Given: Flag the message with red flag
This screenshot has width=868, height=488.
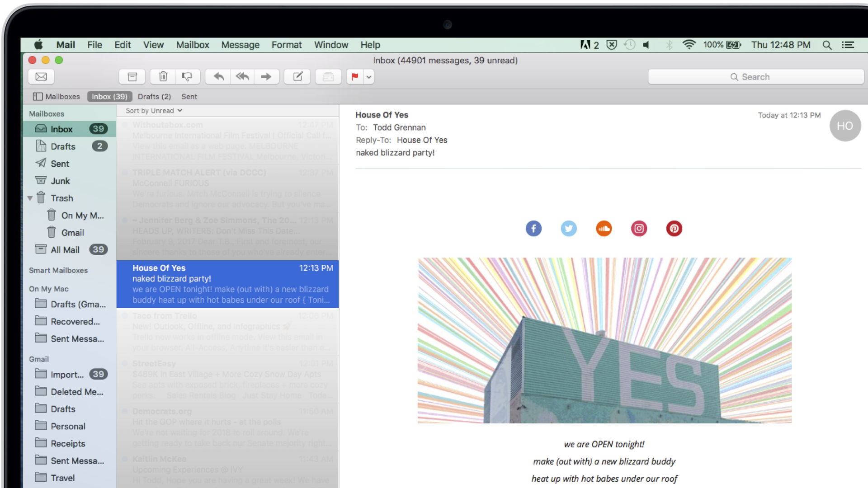Looking at the screenshot, I should [x=355, y=77].
